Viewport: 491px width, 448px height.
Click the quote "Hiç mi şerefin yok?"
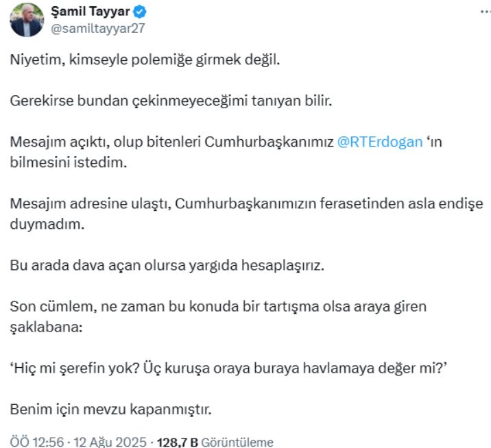72,369
